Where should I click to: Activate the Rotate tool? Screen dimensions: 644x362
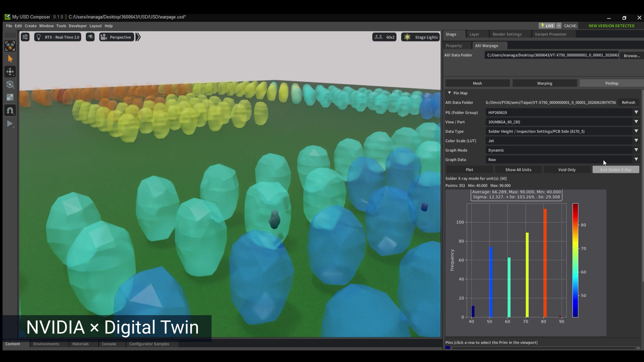pos(10,85)
